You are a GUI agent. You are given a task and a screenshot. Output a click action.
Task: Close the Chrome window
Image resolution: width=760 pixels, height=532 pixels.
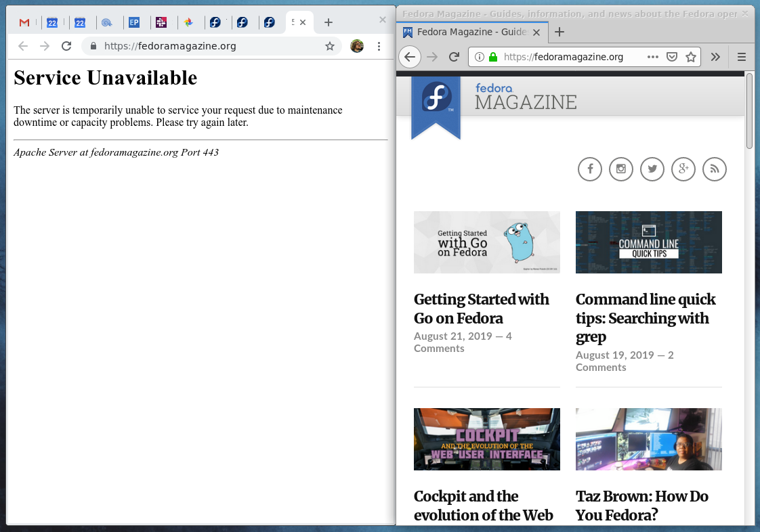pos(383,20)
